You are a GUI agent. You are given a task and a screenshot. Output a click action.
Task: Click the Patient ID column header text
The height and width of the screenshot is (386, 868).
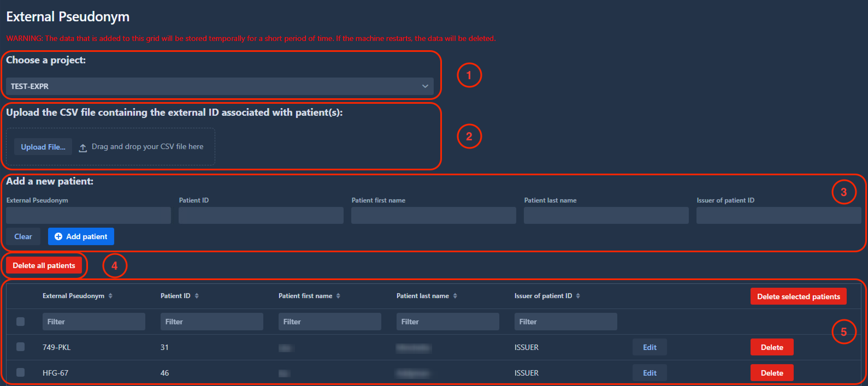coord(175,296)
